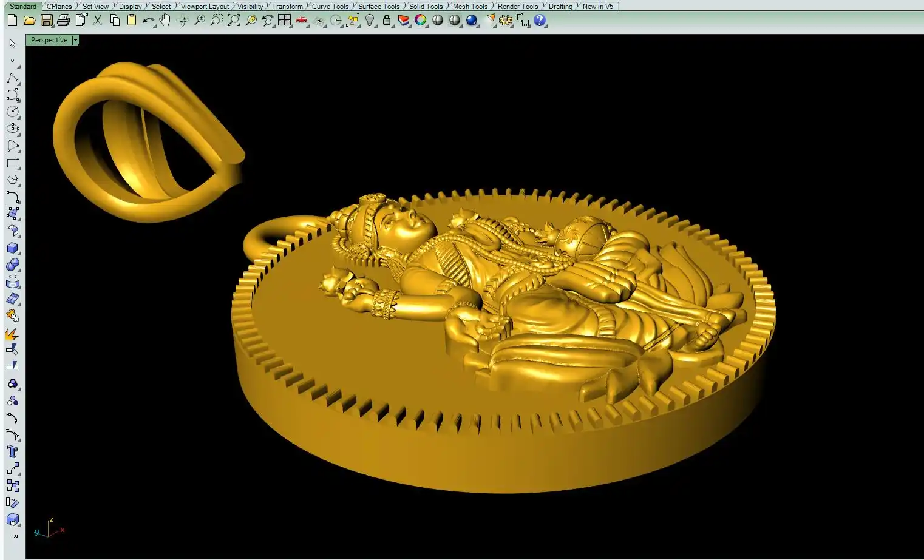Click the Undo arrow icon
The image size is (924, 560).
coord(148,21)
